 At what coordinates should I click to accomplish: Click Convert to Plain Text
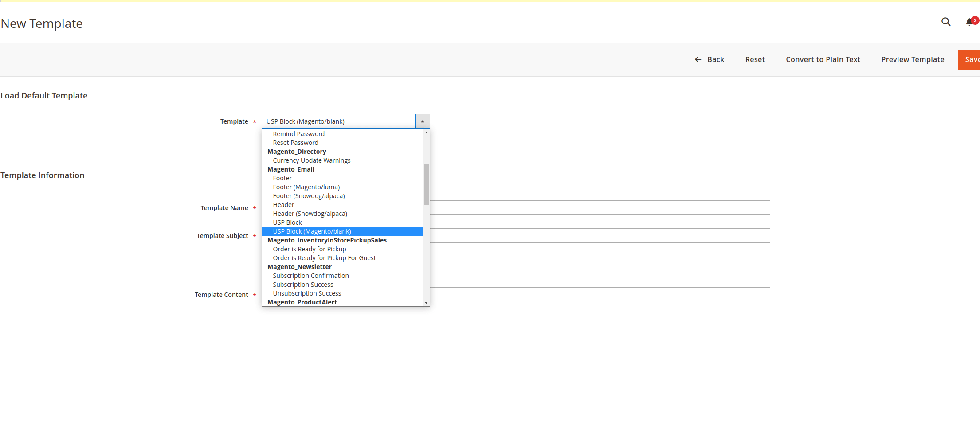coord(823,59)
